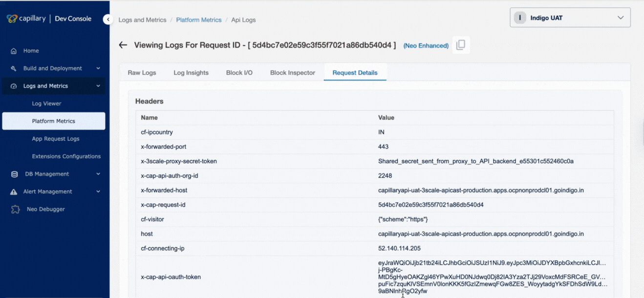644x298 pixels.
Task: Expand the DB Management menu chevron
Action: pos(98,174)
